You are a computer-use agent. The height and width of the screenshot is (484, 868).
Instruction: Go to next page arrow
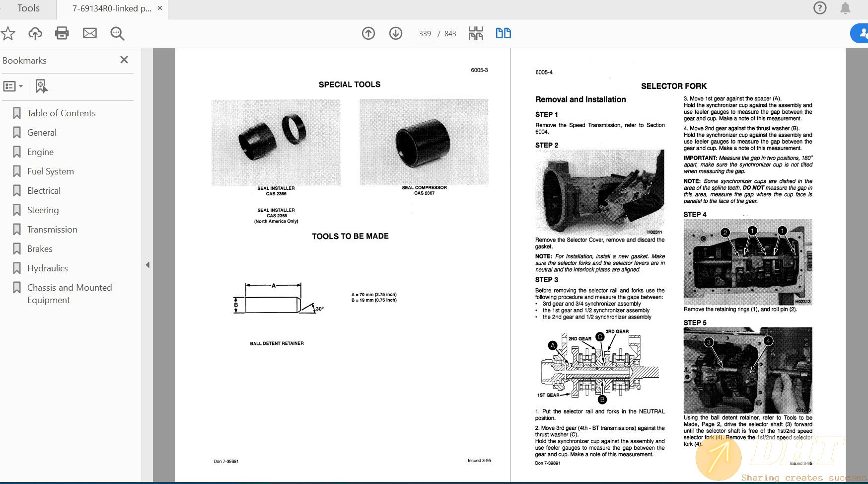(x=396, y=33)
